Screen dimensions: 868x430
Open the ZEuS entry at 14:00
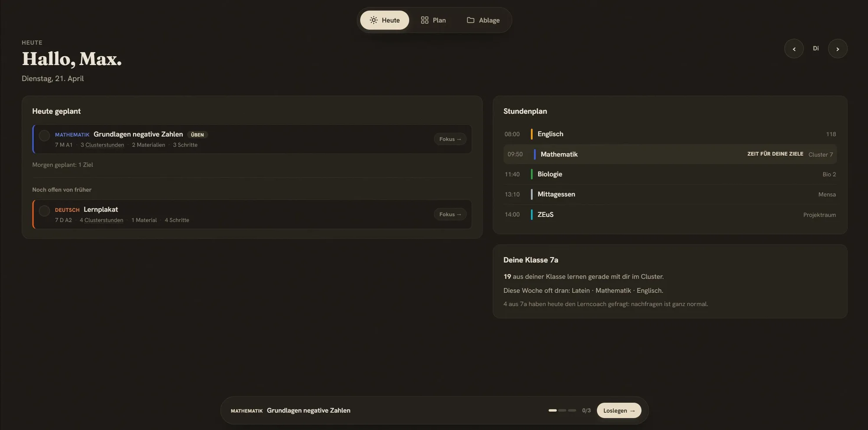click(670, 215)
